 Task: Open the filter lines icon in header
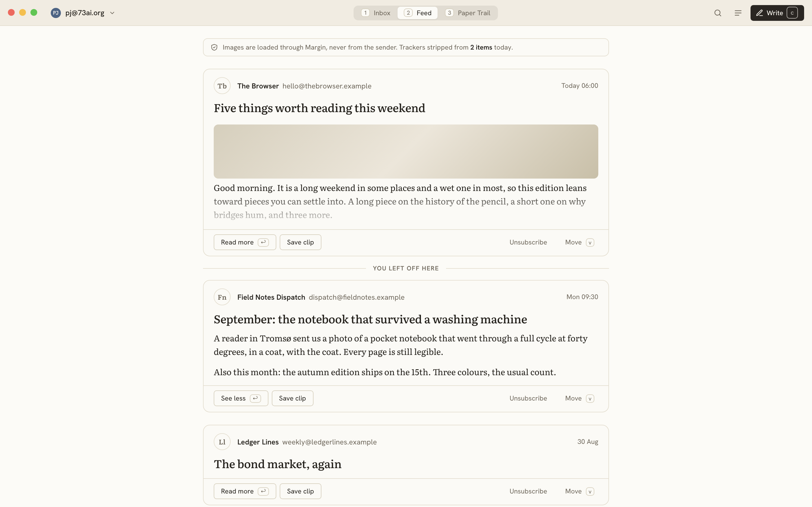click(x=738, y=13)
